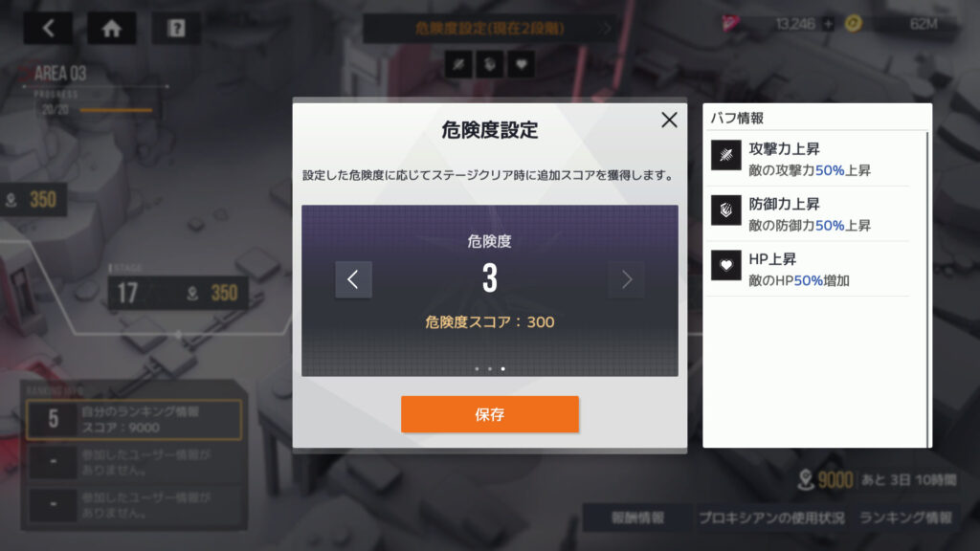Click my ranking info entry rank 5
Image resolution: width=980 pixels, height=551 pixels.
134,420
